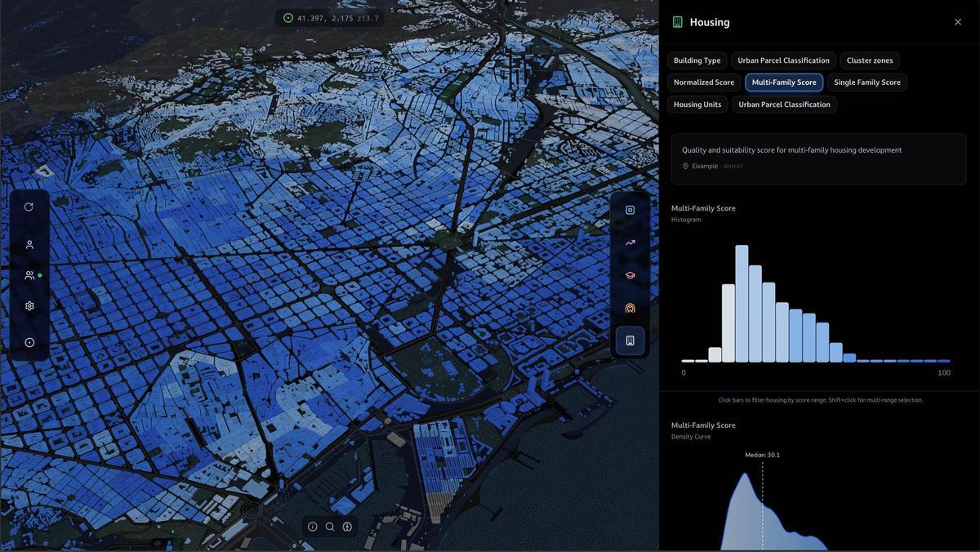Select the Housing Units chip
Screen dimensions: 980x552
click(x=697, y=105)
